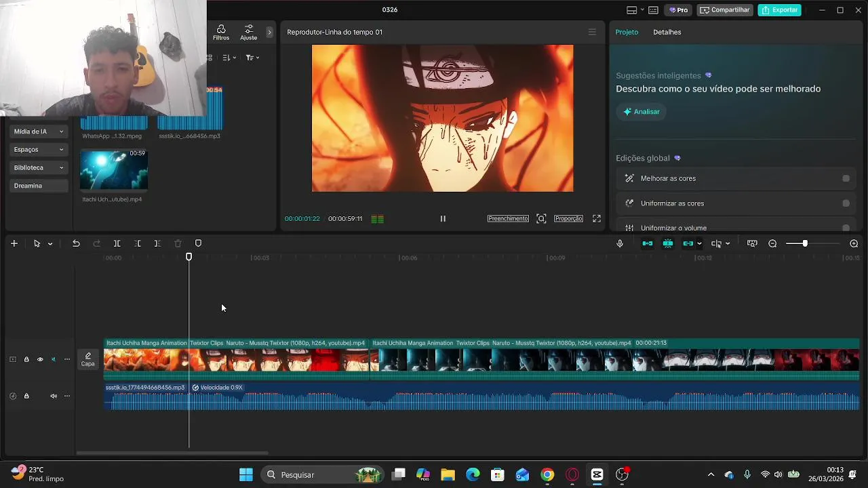Click the Preenchimento button
The width and height of the screenshot is (868, 488).
[508, 218]
